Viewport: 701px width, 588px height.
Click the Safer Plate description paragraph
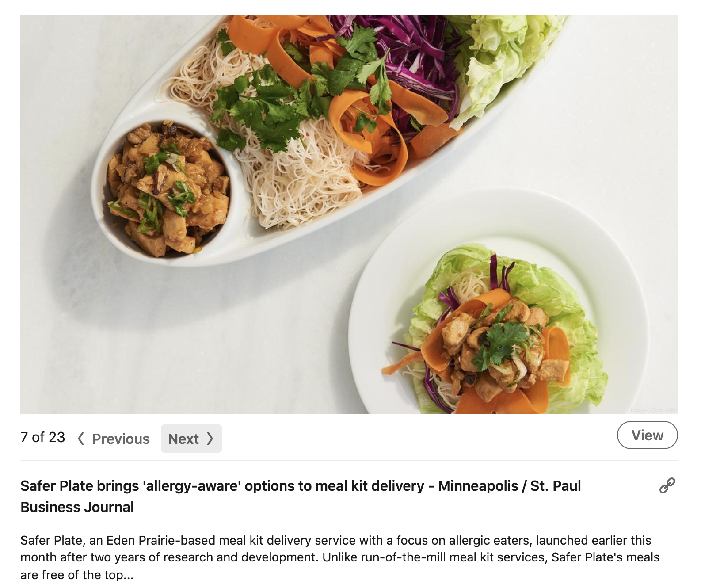coord(340,557)
